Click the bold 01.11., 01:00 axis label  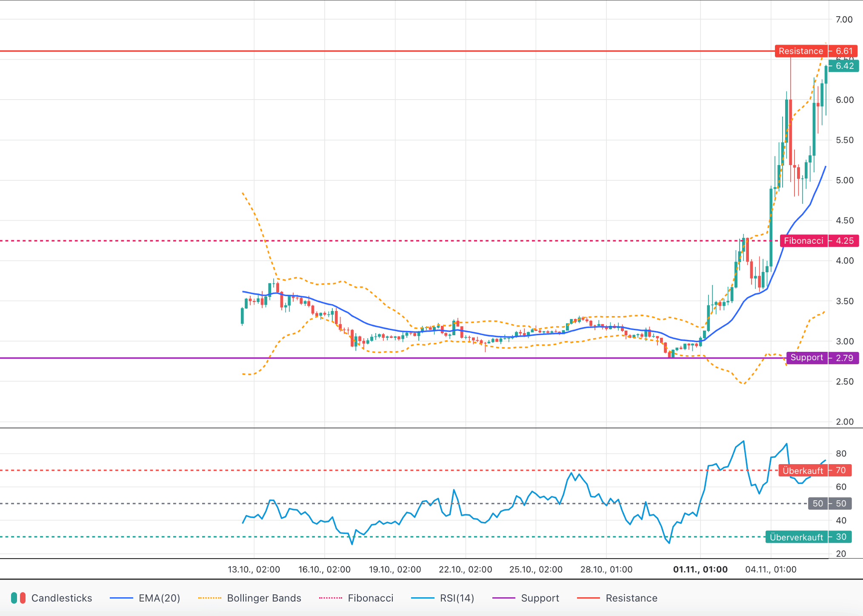pos(700,569)
